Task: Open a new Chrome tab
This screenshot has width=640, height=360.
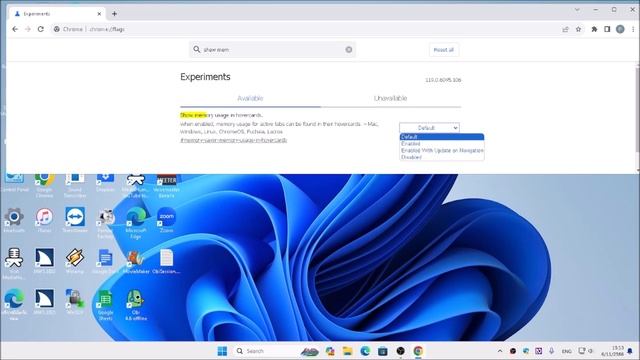Action: (114, 13)
